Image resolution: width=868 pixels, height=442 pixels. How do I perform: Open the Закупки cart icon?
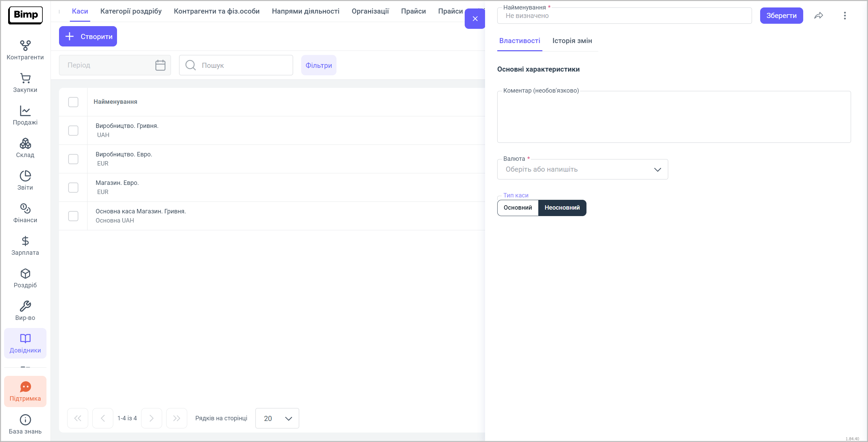point(25,79)
